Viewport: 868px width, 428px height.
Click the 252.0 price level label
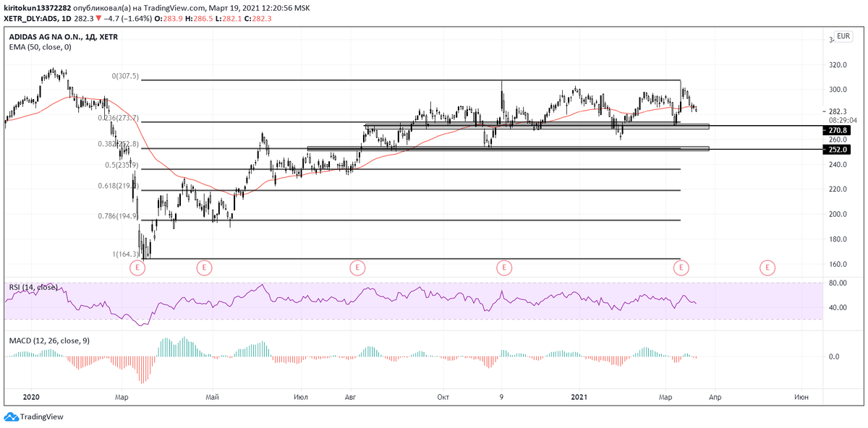(838, 150)
